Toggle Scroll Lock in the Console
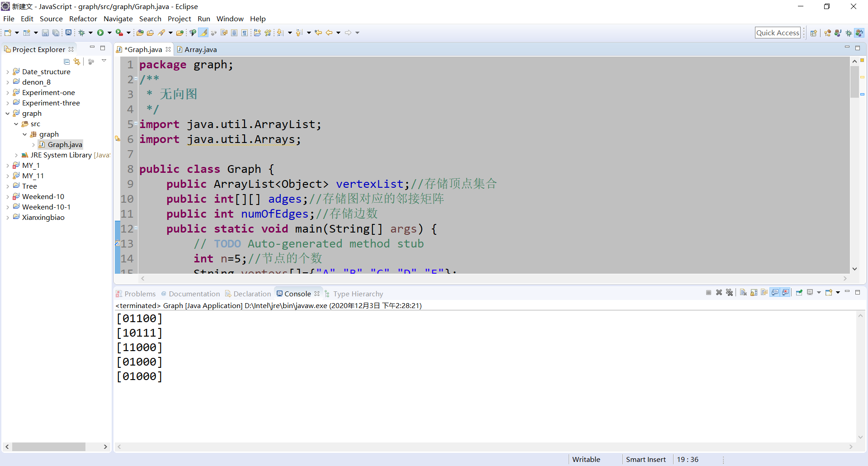Viewport: 868px width, 466px height. [754, 292]
